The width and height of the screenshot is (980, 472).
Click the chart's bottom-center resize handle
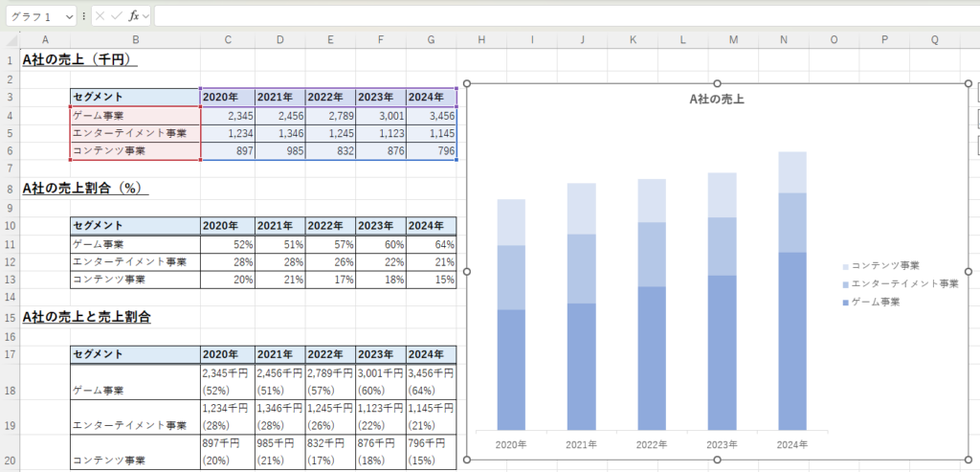717,461
